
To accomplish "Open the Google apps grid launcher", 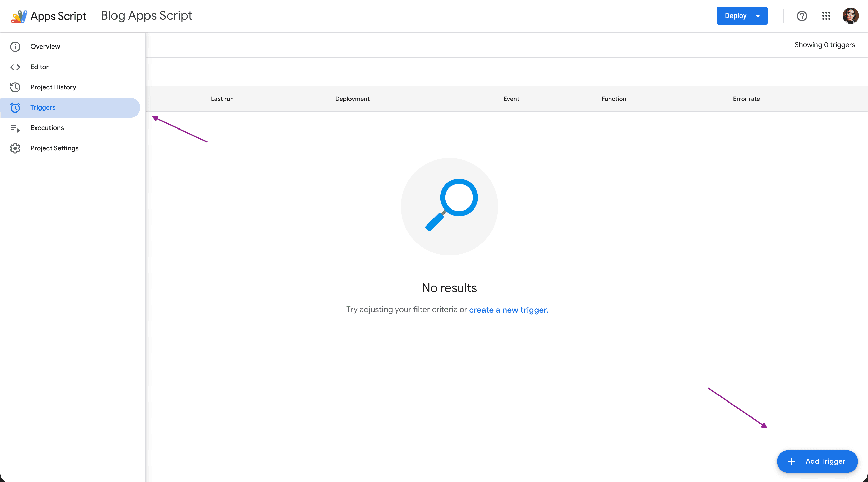I will tap(826, 16).
